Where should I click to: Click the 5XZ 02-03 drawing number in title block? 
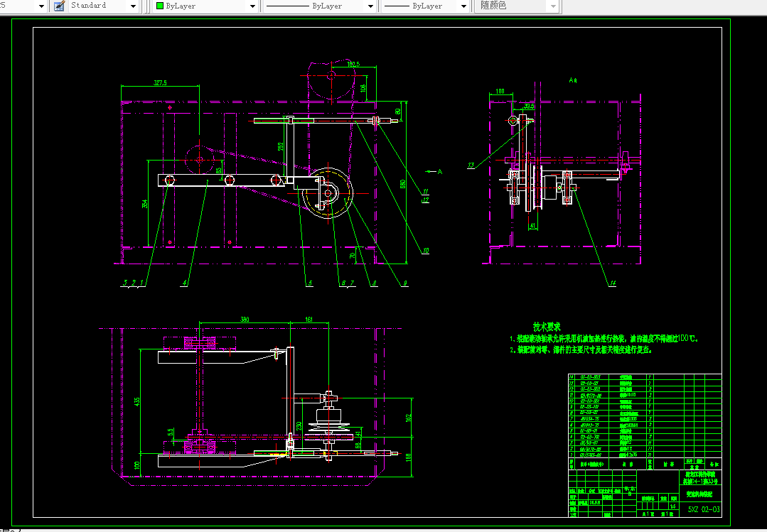pos(704,509)
